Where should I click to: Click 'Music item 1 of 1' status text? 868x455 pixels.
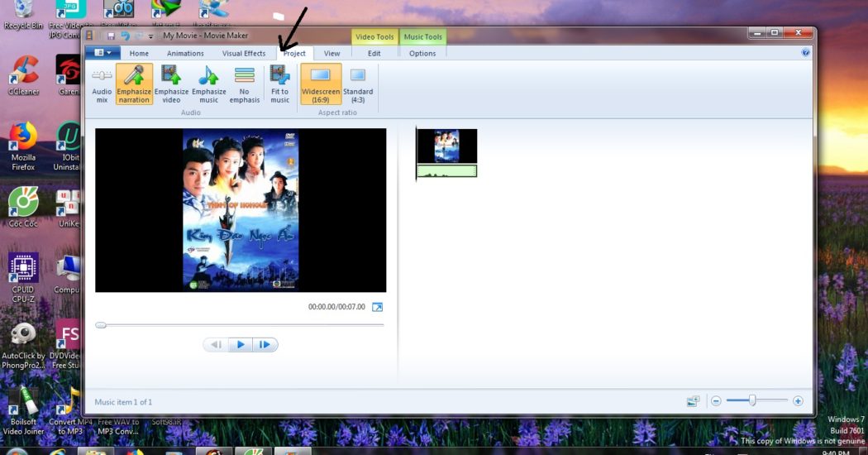(123, 402)
